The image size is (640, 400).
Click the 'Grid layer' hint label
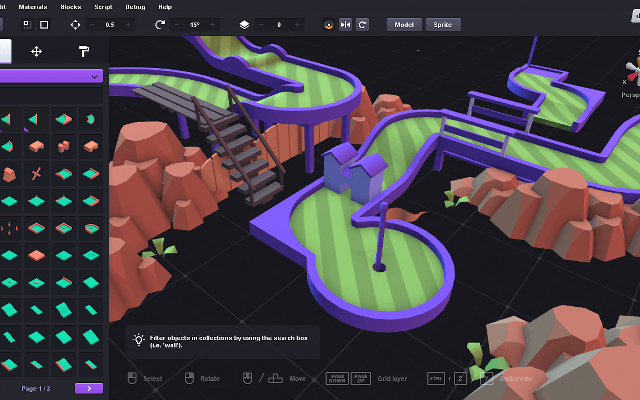392,378
